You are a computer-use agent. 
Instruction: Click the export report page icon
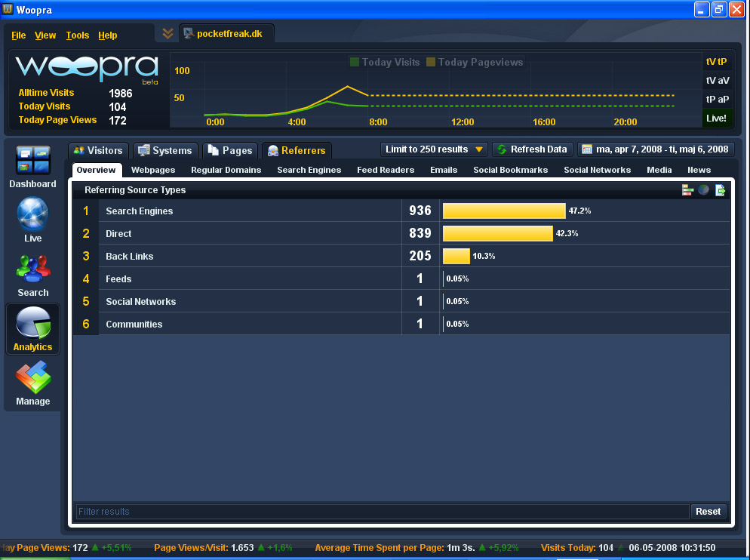click(721, 190)
